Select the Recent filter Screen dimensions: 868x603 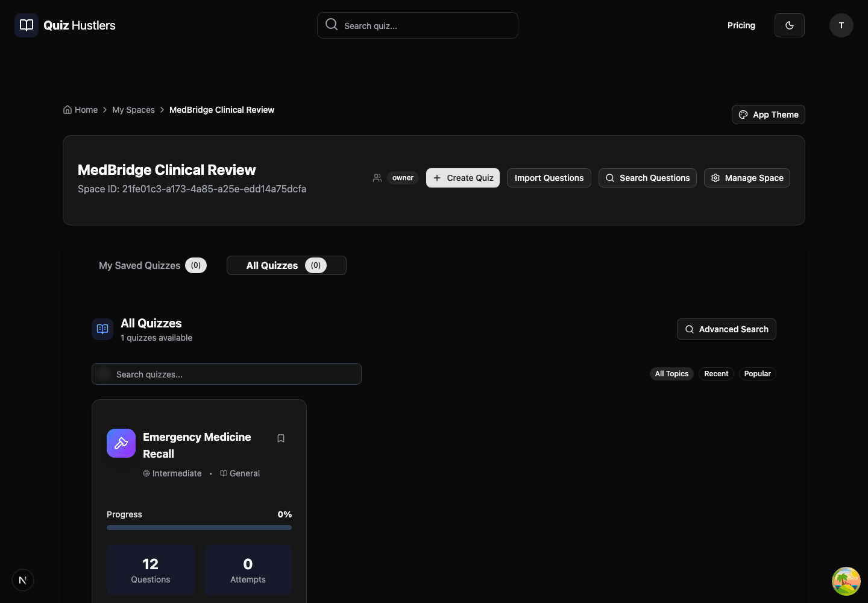tap(716, 374)
